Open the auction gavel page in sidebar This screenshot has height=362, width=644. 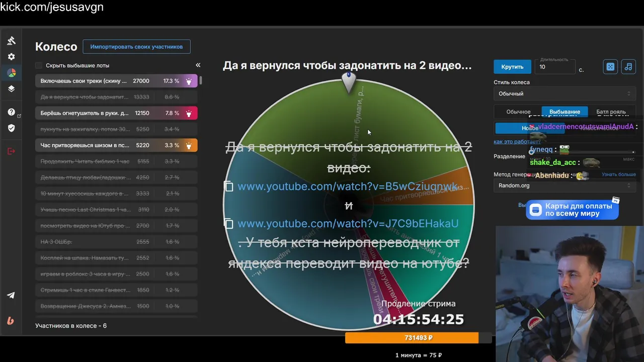[x=11, y=41]
